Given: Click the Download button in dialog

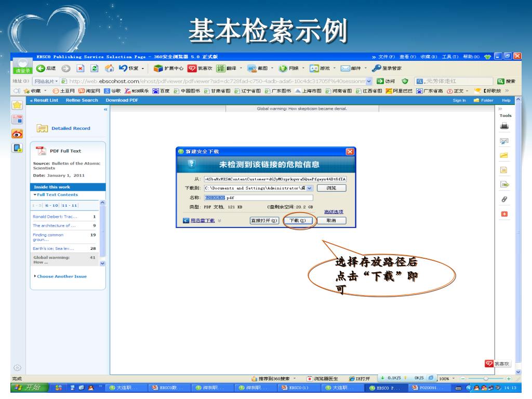Looking at the screenshot, I should 298,220.
